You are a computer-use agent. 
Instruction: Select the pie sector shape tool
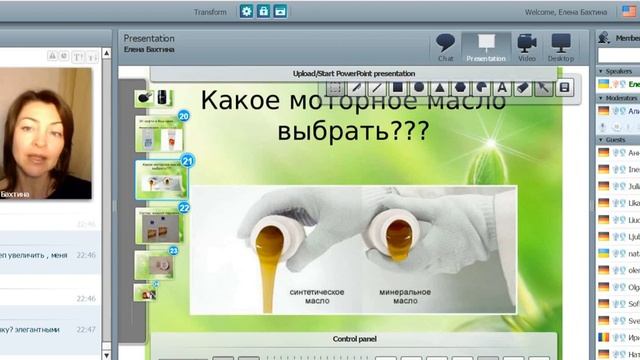pos(481,87)
